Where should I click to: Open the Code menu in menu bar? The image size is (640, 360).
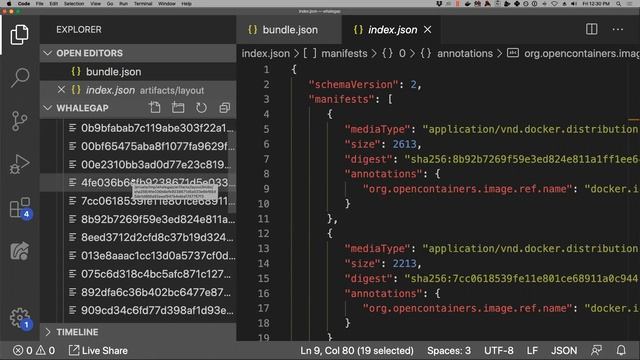[24, 4]
